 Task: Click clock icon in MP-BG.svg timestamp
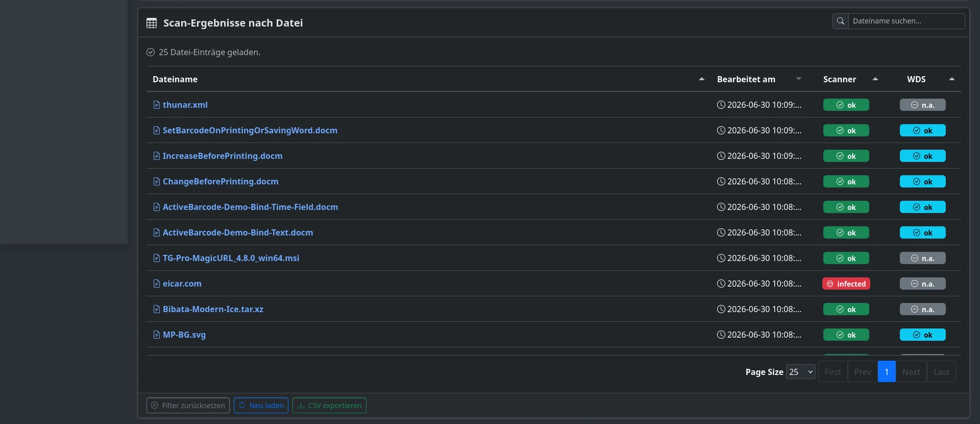tap(721, 335)
